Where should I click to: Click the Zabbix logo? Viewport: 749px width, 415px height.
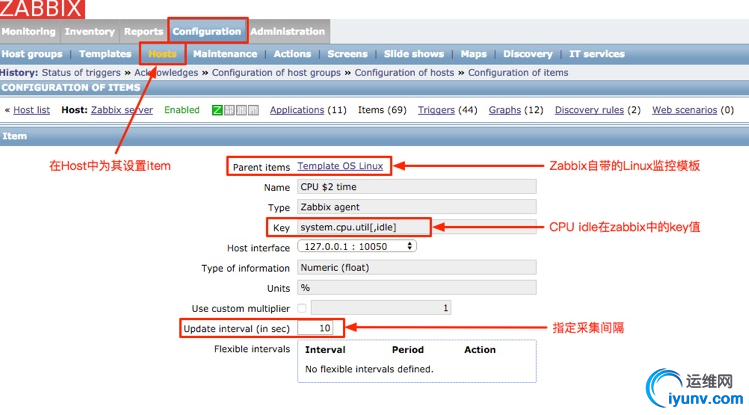[x=42, y=9]
